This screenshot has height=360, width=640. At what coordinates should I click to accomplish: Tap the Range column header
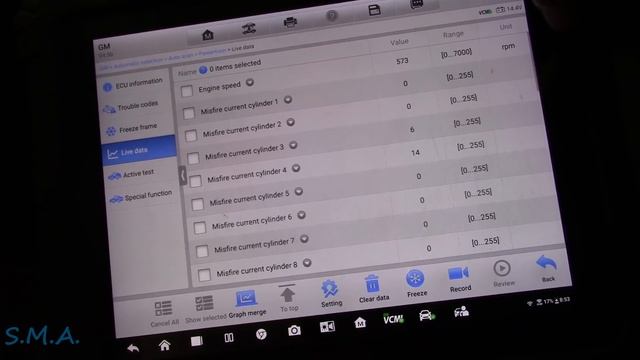point(453,35)
